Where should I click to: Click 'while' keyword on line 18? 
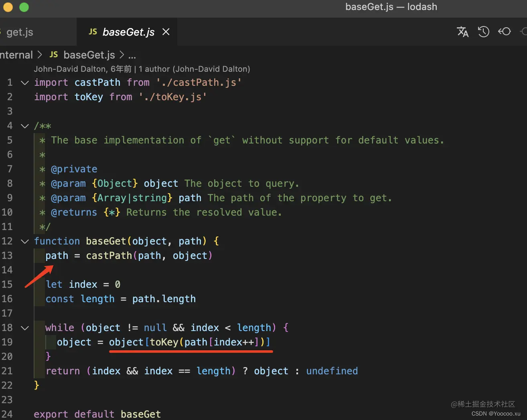coord(60,328)
